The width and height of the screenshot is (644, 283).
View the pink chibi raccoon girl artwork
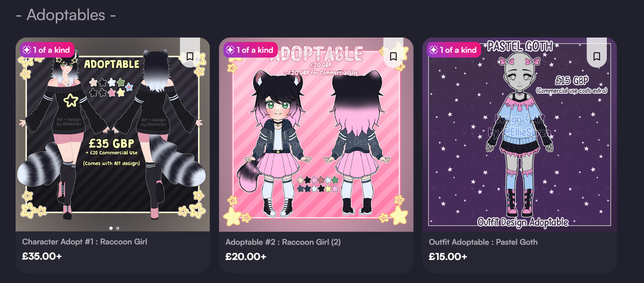tap(316, 134)
